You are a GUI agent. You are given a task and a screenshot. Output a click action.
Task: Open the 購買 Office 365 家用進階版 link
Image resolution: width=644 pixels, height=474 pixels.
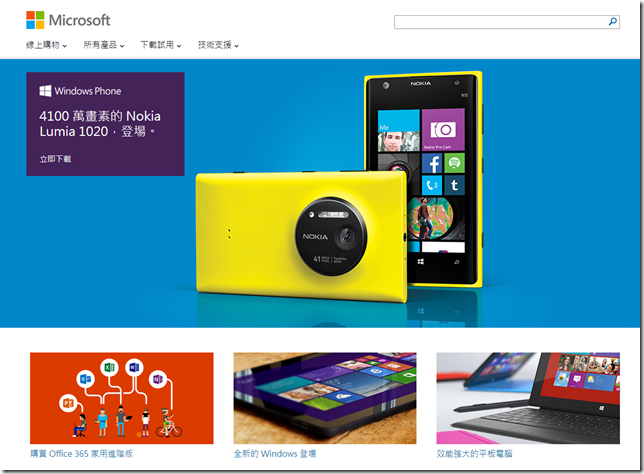[x=81, y=453]
